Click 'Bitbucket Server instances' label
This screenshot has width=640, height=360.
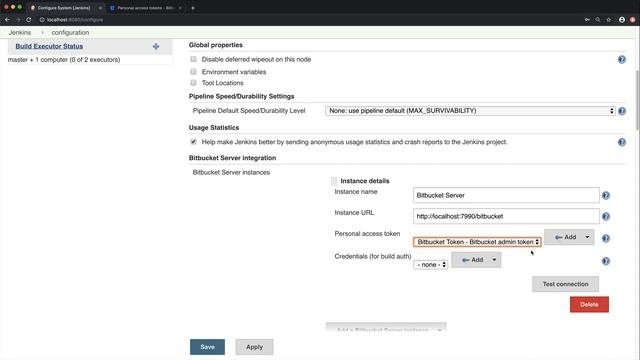point(231,172)
